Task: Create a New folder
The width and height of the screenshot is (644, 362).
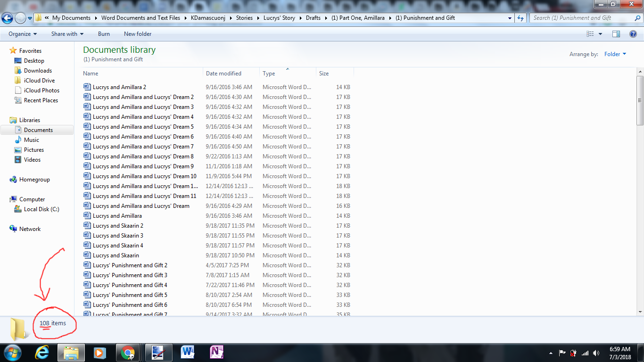Action: (138, 34)
